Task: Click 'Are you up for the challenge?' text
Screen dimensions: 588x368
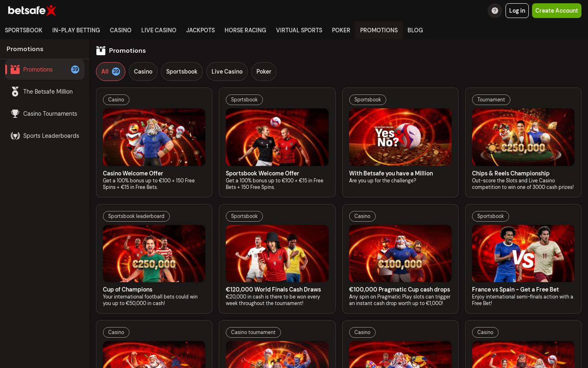Action: pos(383,181)
